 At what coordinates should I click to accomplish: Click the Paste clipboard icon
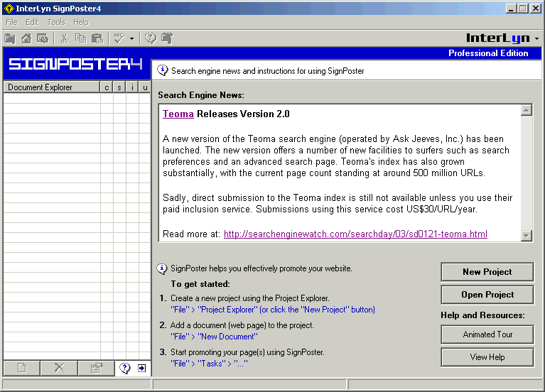point(97,38)
